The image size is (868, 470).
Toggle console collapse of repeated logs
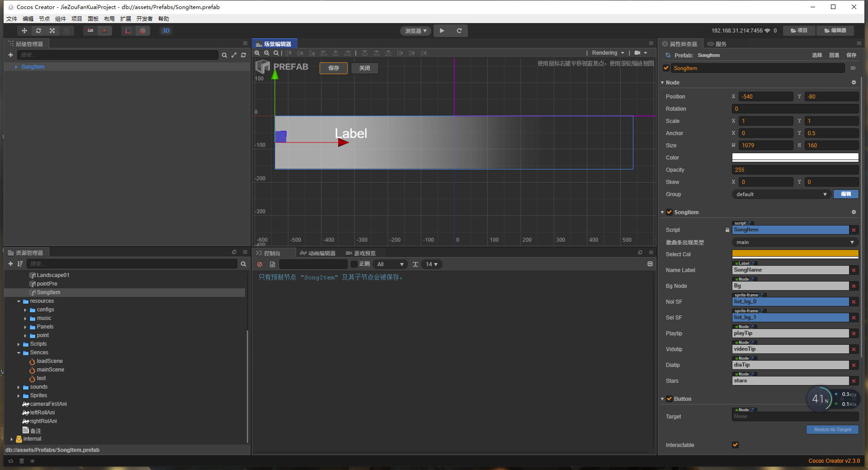click(x=650, y=264)
